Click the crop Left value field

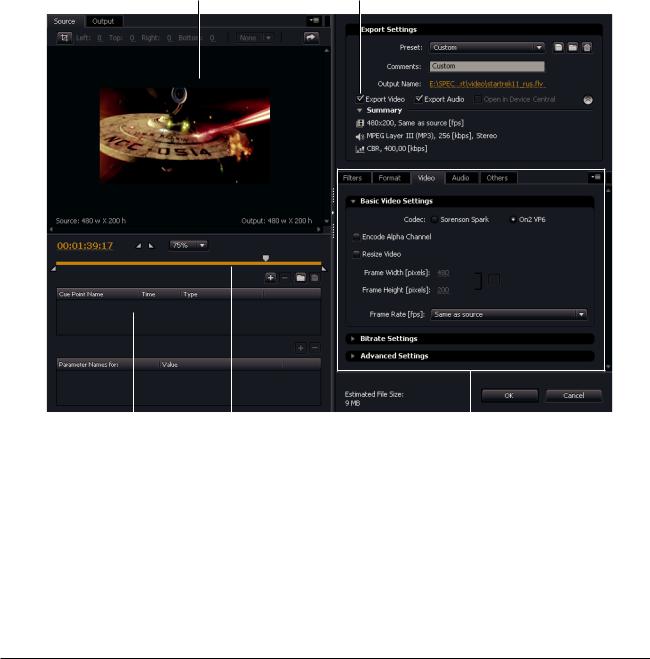(x=100, y=38)
